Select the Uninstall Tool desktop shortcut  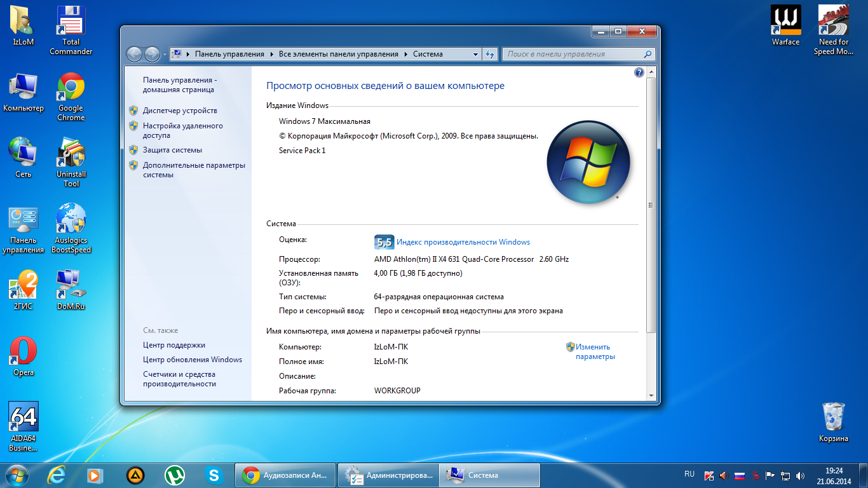[71, 163]
